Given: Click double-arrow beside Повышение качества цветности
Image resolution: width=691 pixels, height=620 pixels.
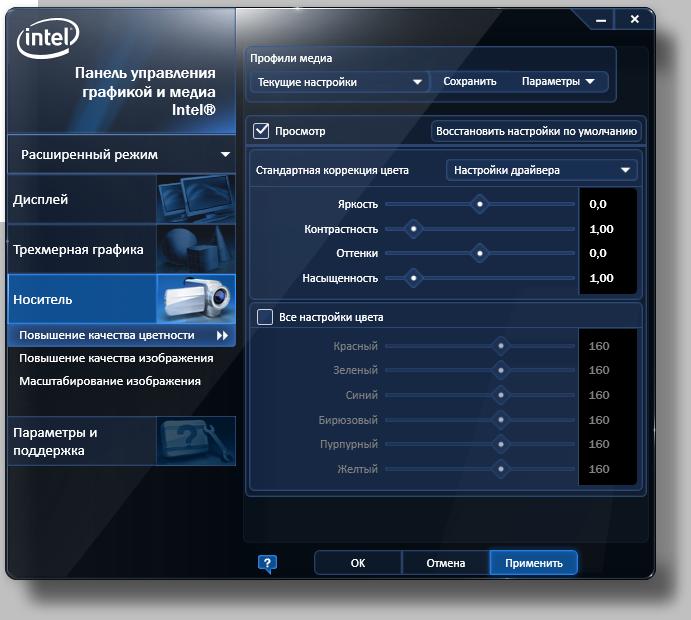Looking at the screenshot, I should click(223, 336).
